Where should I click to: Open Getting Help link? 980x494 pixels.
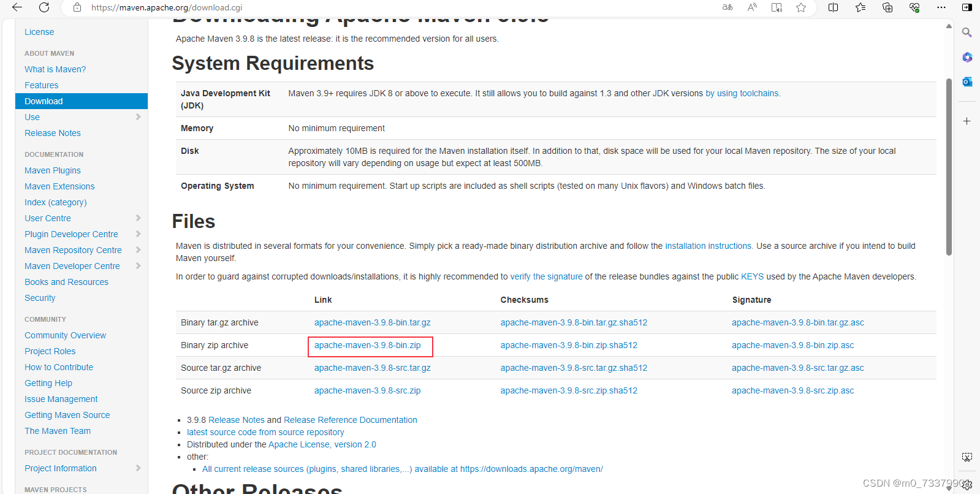[48, 383]
